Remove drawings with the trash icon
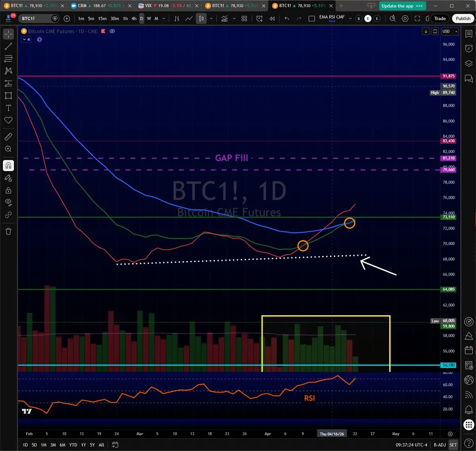 8,231
